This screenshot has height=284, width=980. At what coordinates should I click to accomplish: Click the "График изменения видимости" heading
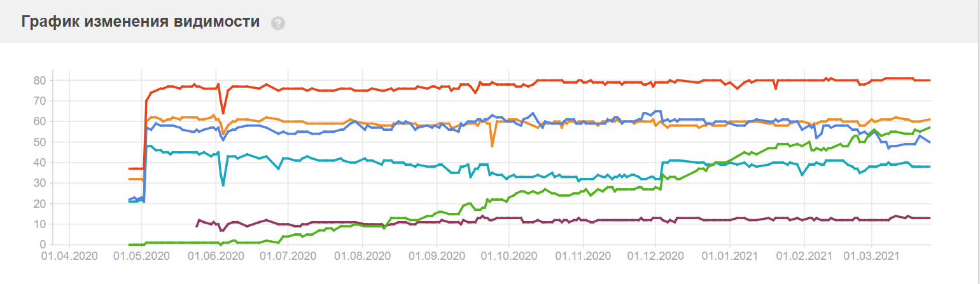pos(141,22)
